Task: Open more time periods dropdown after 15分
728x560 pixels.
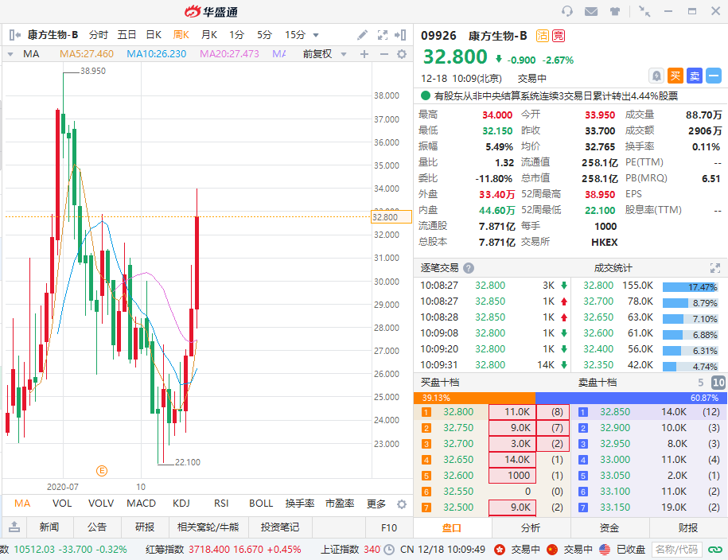Action: click(x=316, y=35)
